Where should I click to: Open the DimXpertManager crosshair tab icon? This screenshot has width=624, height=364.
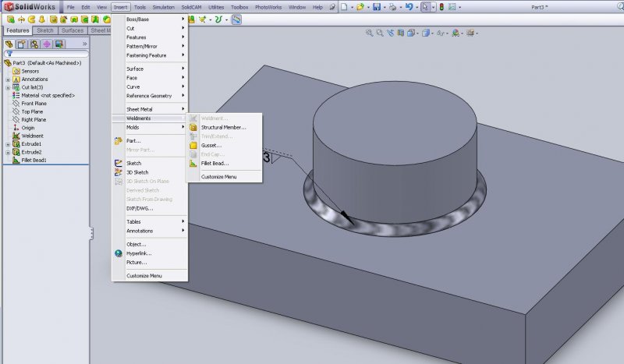pyautogui.click(x=47, y=44)
